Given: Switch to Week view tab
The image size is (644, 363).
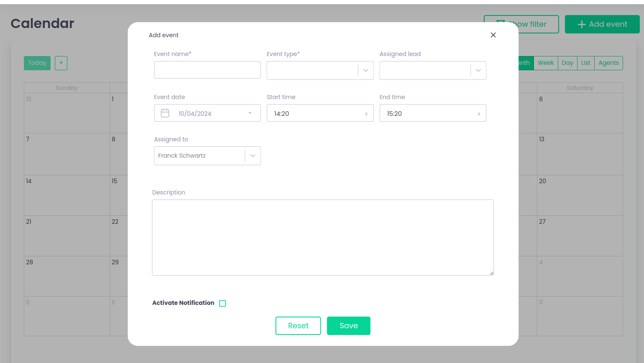Looking at the screenshot, I should coord(546,63).
